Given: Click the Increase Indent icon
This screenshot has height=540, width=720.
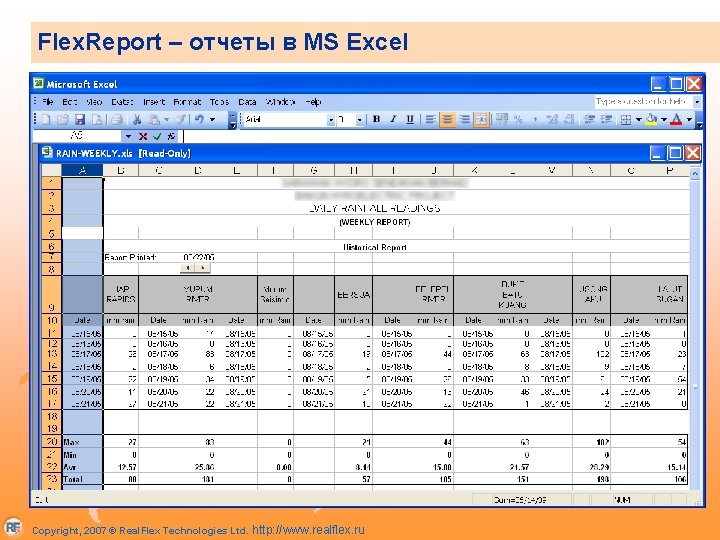Looking at the screenshot, I should [607, 119].
